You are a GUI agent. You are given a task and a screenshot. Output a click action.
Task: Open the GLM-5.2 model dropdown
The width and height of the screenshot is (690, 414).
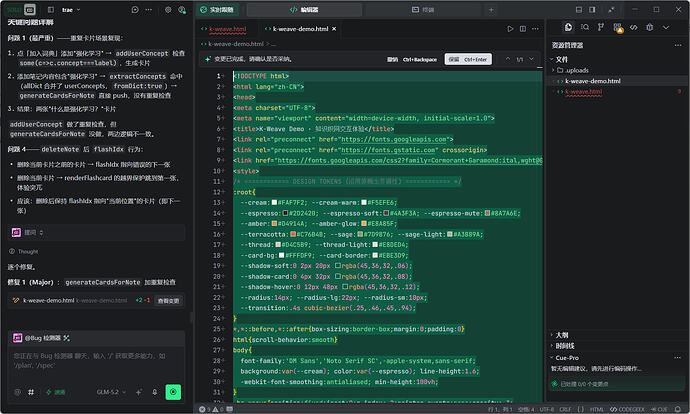[111, 392]
